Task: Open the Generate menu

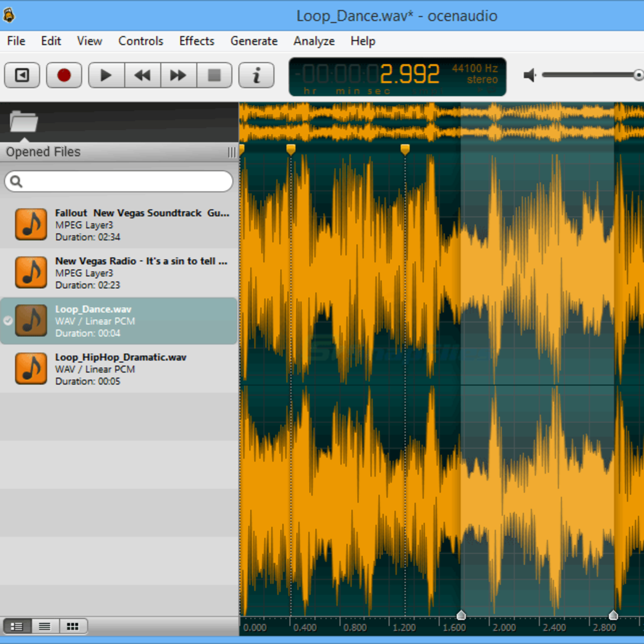Action: point(254,41)
